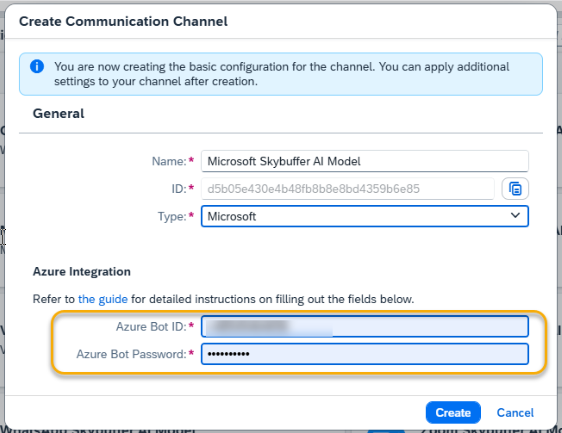Click the basic configuration info message text
The height and width of the screenshot is (433, 562).
coord(281,74)
